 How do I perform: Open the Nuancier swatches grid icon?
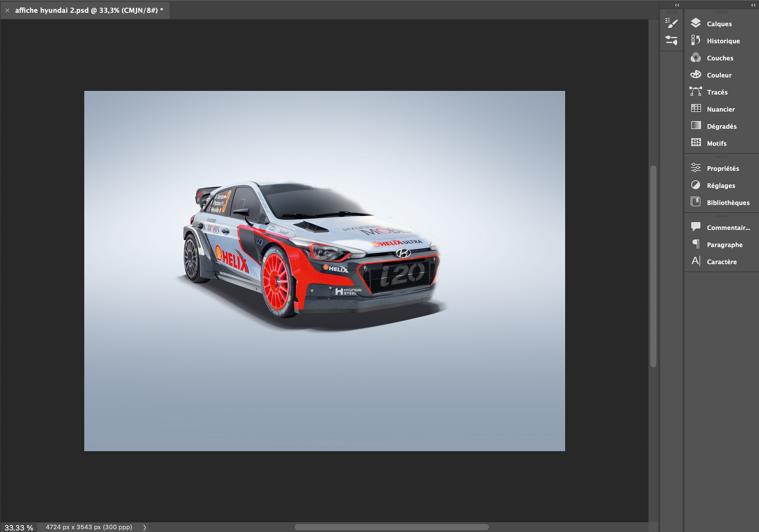[x=696, y=109]
